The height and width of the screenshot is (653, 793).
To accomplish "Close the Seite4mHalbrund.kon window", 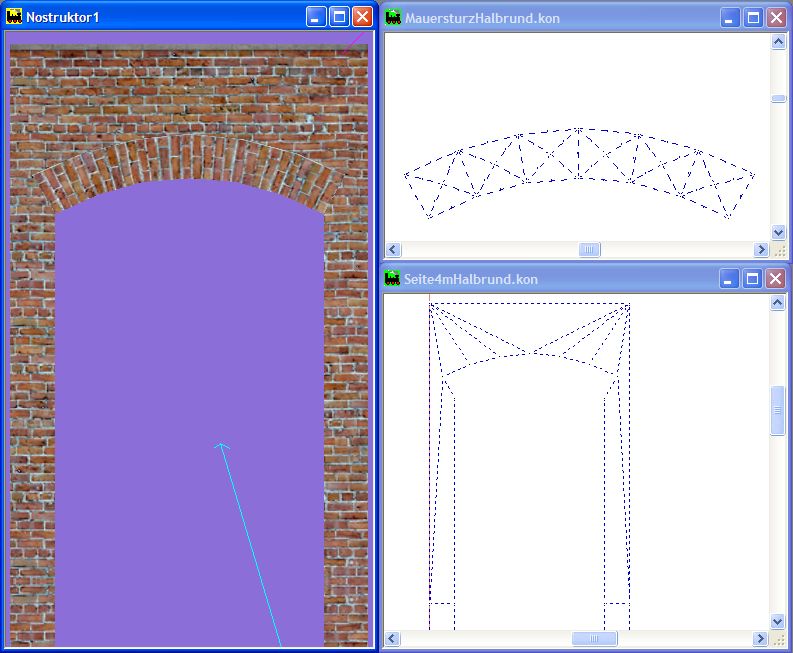I will click(x=776, y=278).
